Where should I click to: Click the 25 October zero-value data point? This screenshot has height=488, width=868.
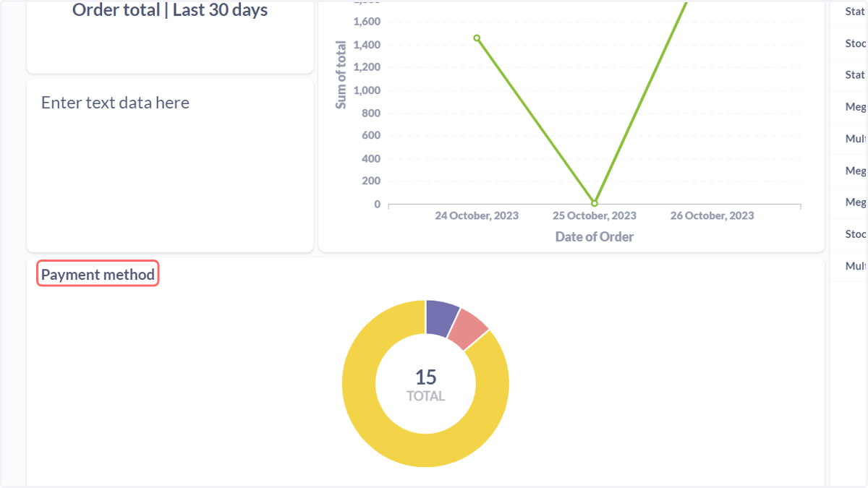(x=595, y=203)
